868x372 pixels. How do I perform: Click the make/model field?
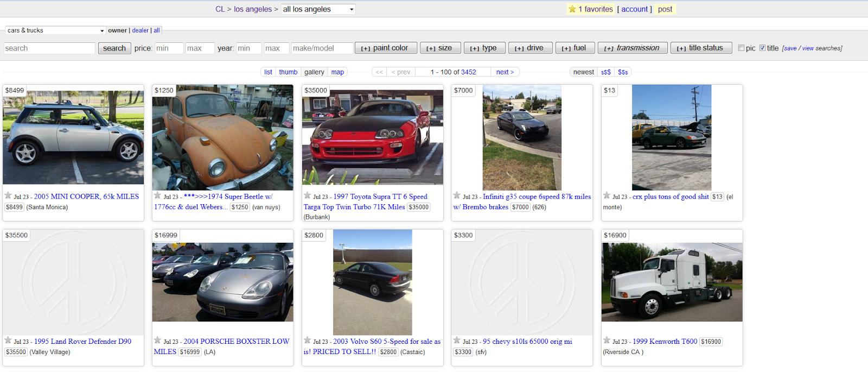point(322,48)
